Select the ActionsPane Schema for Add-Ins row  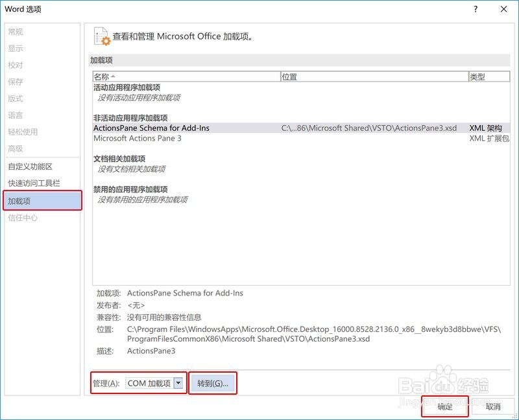coord(301,128)
